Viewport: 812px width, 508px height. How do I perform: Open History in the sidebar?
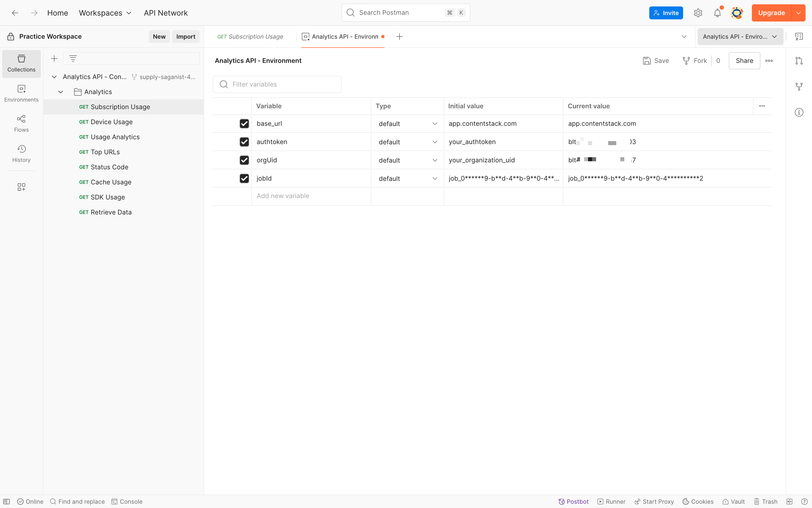point(21,154)
